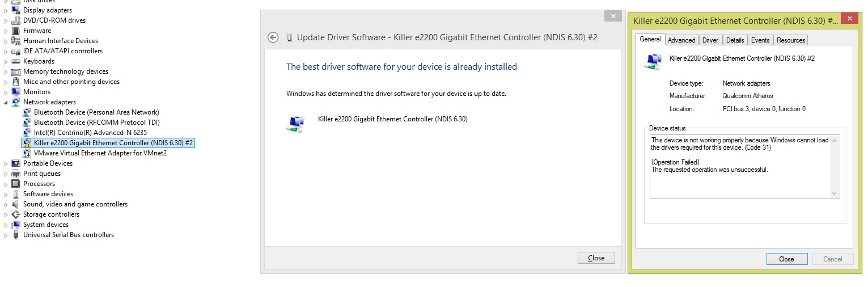Click the Bluetooth Device (Personal Area Network) icon
Image resolution: width=868 pixels, height=287 pixels.
point(27,112)
